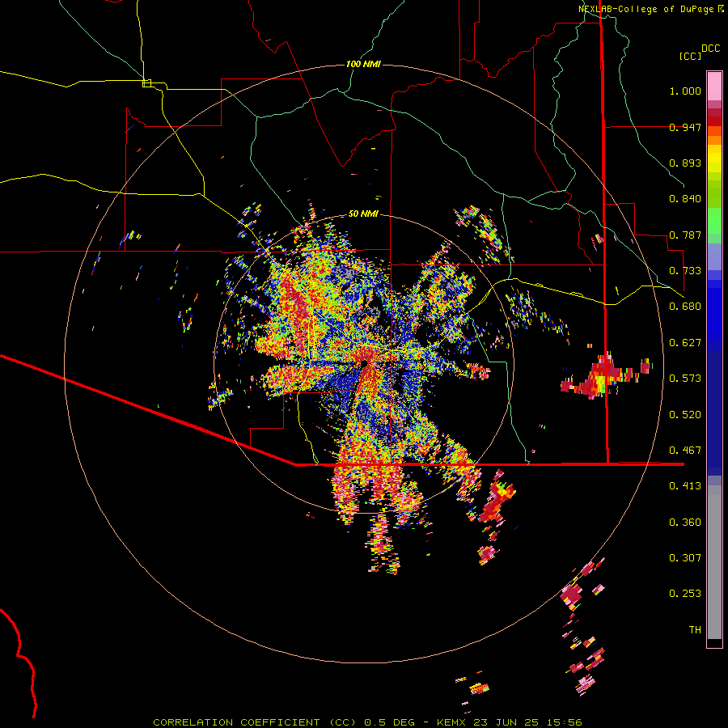Screen dimensions: 728x728
Task: Pick the 0.307 legend label
Action: pyautogui.click(x=685, y=557)
